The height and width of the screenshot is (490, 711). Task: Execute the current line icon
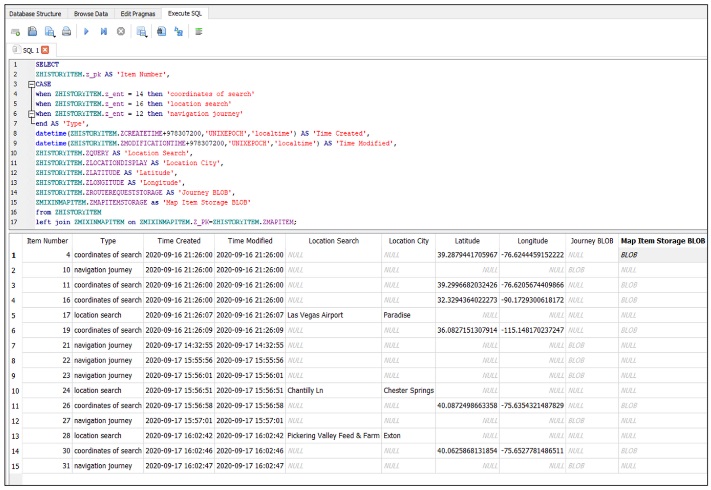point(104,31)
